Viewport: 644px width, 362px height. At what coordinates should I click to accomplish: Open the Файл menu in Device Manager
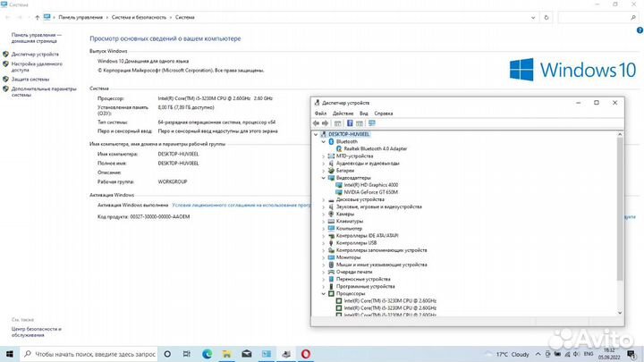[320, 114]
